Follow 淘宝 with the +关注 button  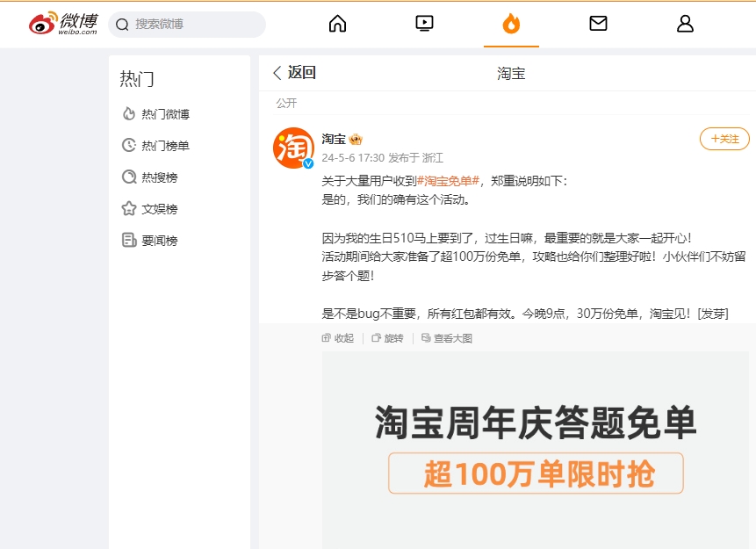pos(724,139)
